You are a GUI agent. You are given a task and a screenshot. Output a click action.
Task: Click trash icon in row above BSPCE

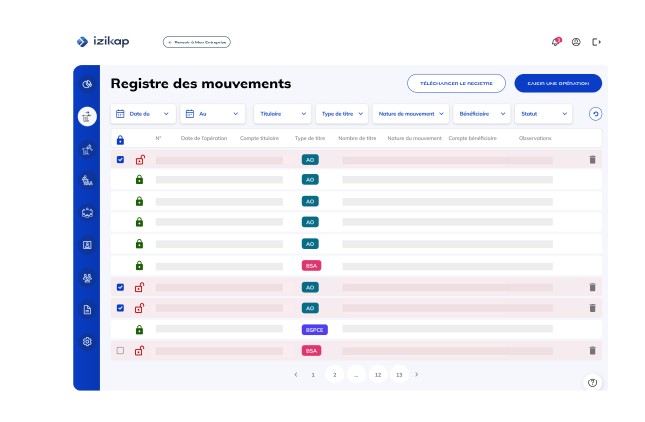pos(592,308)
